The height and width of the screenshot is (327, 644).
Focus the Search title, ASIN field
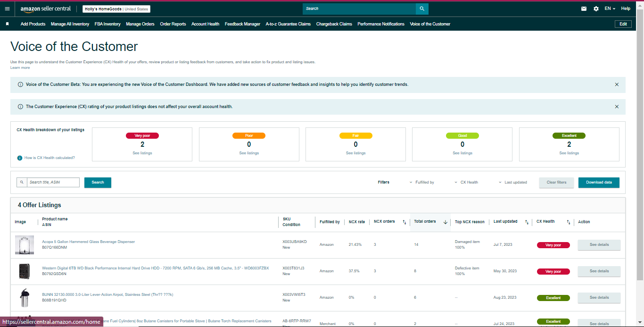[x=53, y=182]
